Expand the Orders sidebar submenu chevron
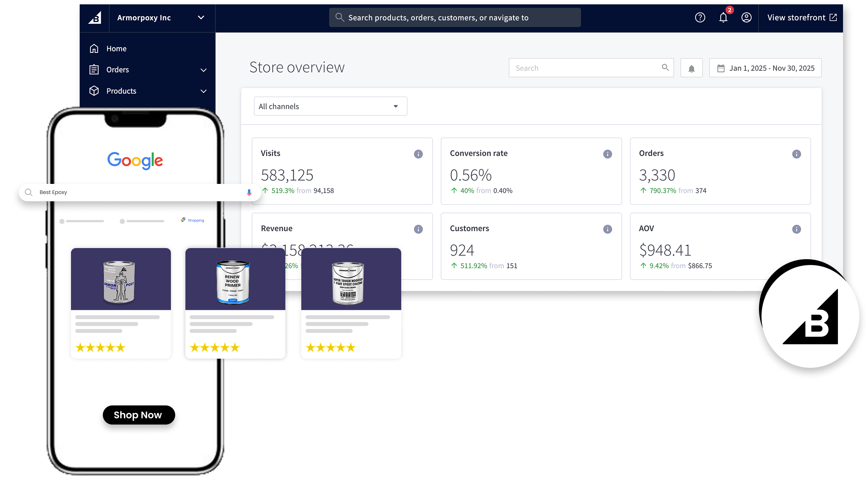The height and width of the screenshot is (501, 868). [x=204, y=70]
